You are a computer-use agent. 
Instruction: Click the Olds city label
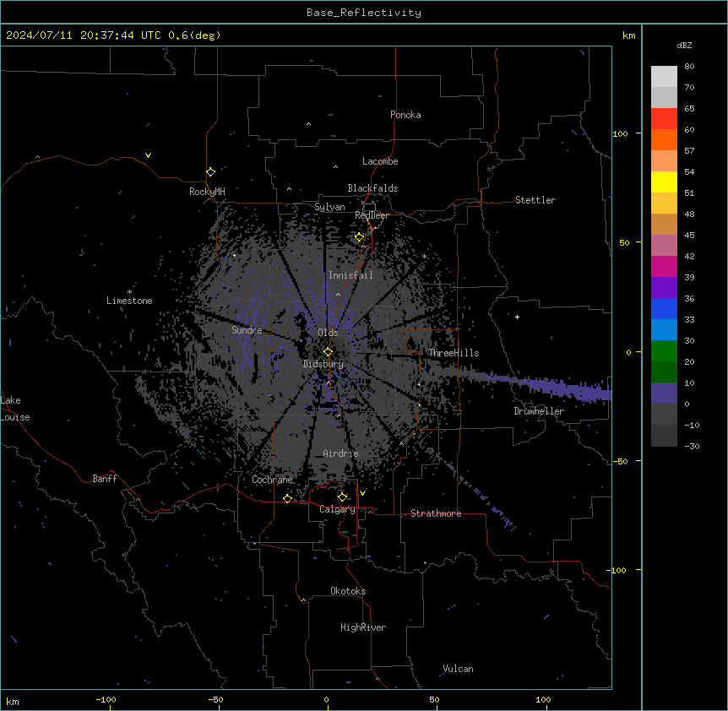pyautogui.click(x=328, y=333)
